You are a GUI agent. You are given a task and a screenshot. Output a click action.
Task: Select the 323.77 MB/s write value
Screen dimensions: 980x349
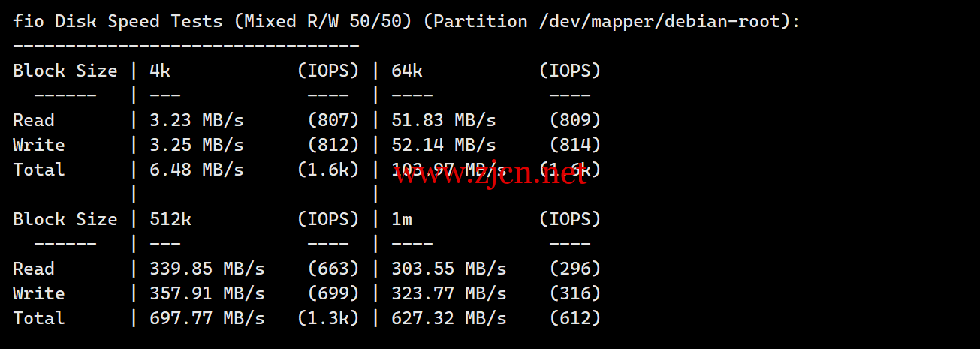(449, 293)
